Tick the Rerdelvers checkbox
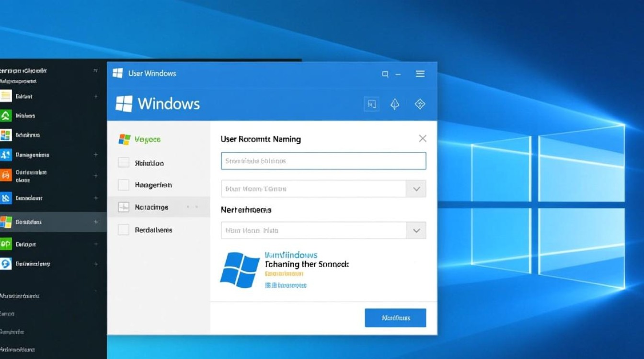This screenshot has height=359, width=644. [x=123, y=230]
